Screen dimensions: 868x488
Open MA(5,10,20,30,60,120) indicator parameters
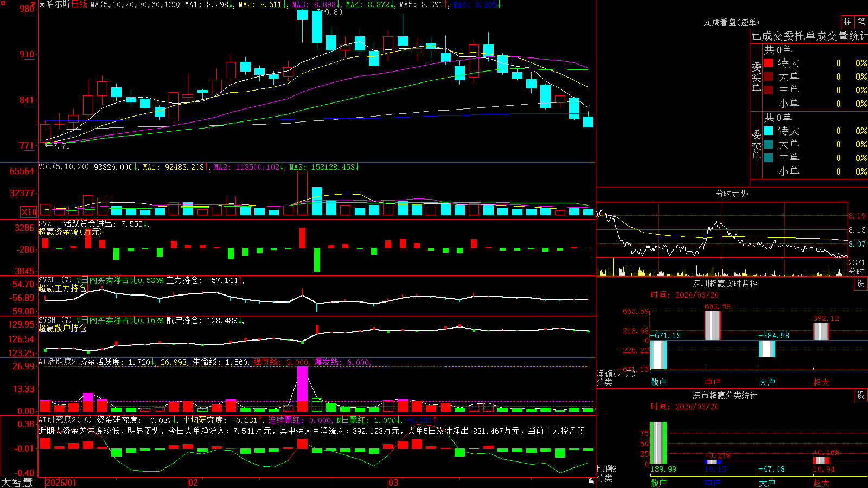tap(135, 4)
